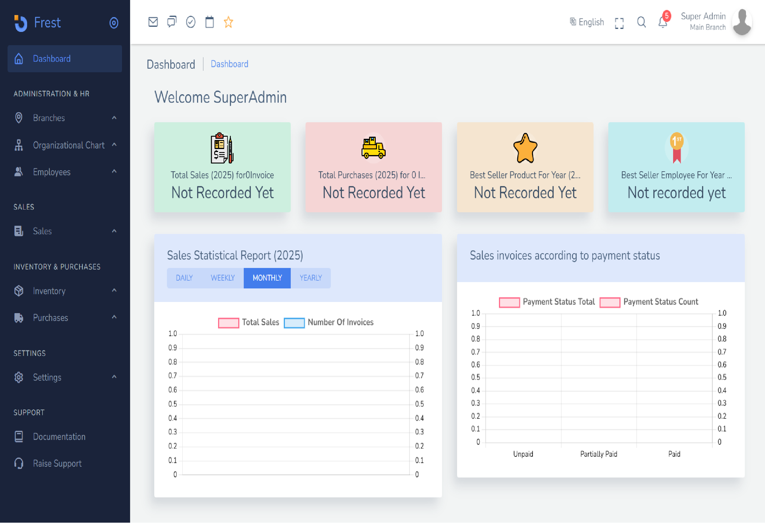Screen dimensions: 765x532
Task: Collapse the Settings menu chevron
Action: pos(114,377)
